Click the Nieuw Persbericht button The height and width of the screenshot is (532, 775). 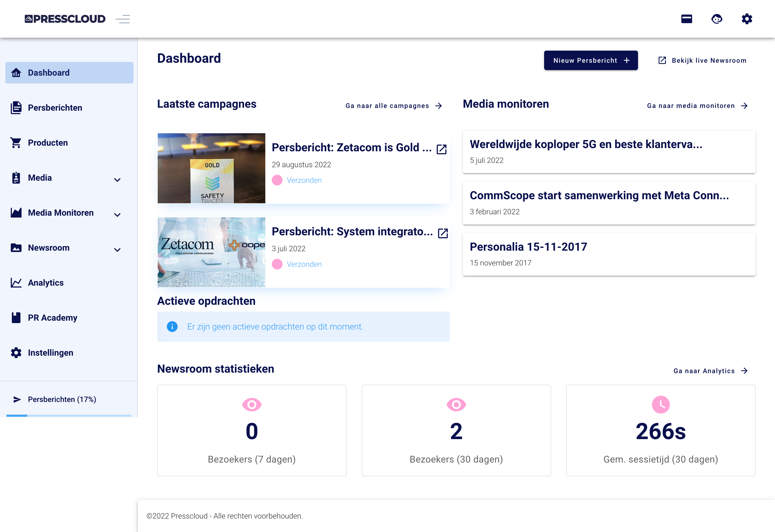coord(591,60)
